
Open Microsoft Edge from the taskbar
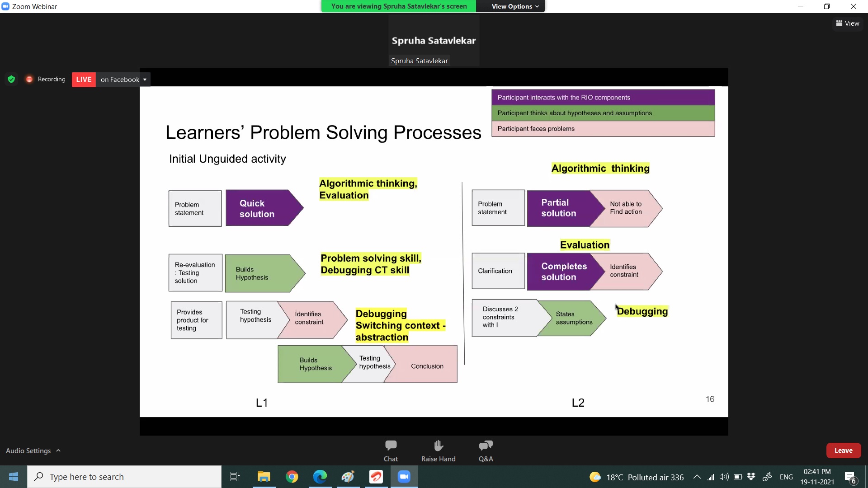pos(320,477)
